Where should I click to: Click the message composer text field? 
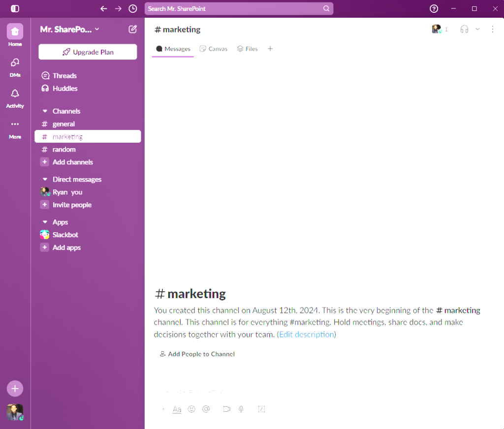(324, 392)
